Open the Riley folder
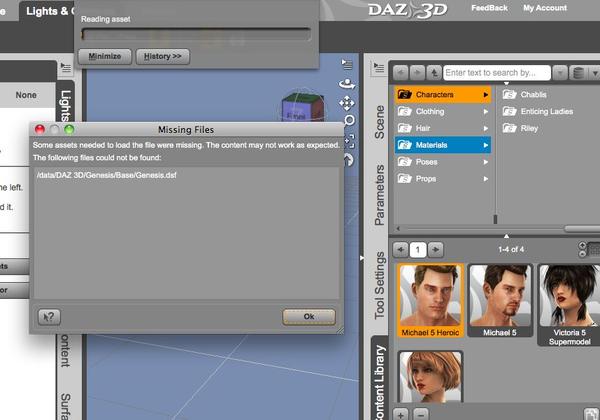Viewport: 600px width, 420px height. click(x=520, y=128)
